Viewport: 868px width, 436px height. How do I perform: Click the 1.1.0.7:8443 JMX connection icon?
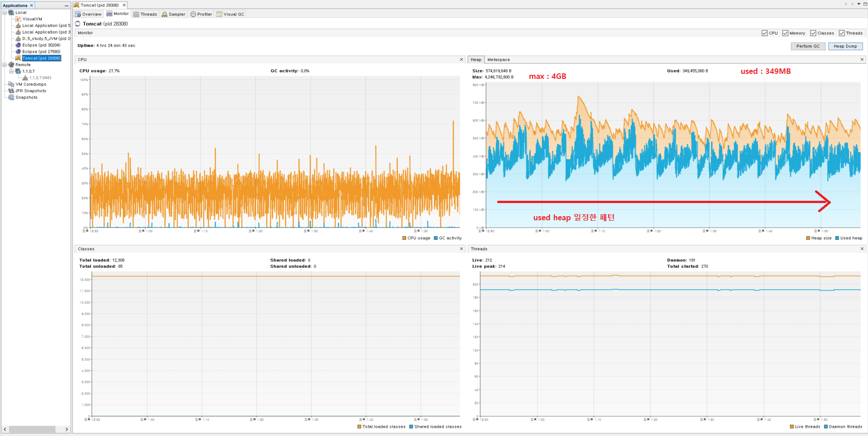[25, 78]
